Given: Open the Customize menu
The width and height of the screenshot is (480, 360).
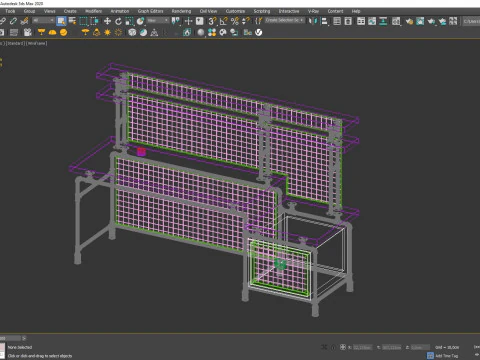Looking at the screenshot, I should click(x=235, y=11).
